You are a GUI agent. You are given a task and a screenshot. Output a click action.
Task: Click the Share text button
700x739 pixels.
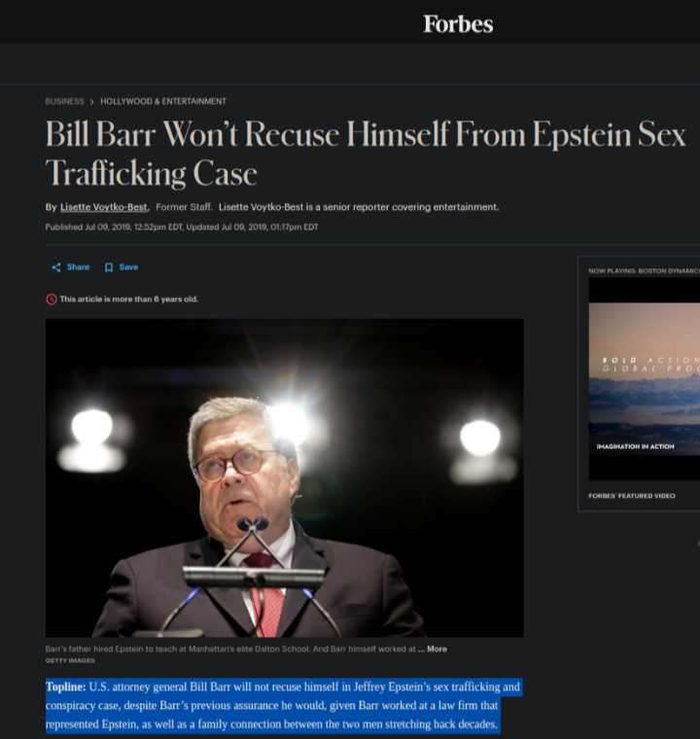(78, 267)
